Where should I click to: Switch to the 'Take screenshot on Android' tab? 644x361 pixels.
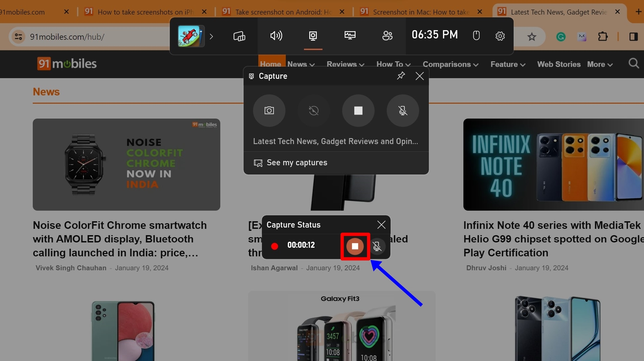[x=282, y=12]
